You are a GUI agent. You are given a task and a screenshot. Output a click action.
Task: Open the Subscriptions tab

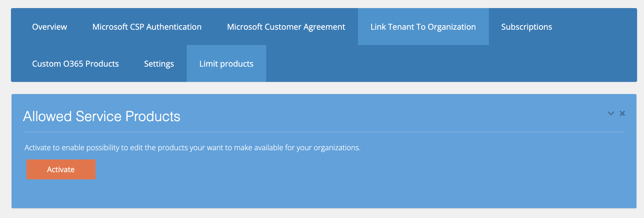coord(526,27)
